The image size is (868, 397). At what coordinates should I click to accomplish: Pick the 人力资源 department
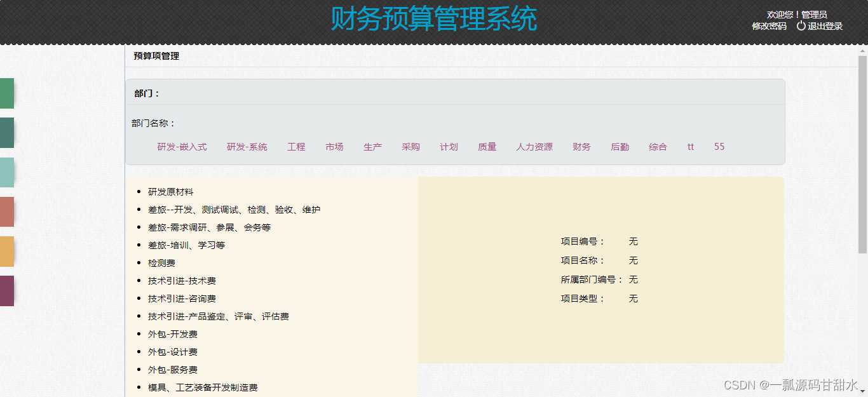[534, 147]
